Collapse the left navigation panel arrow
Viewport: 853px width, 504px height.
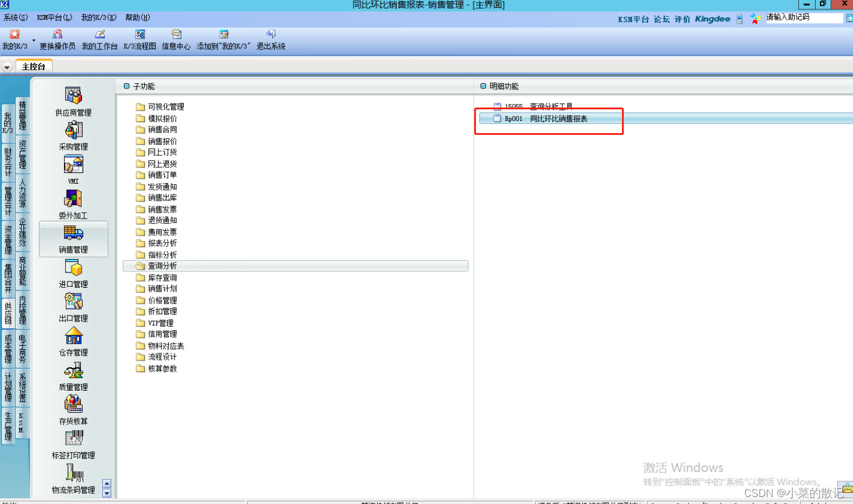click(x=6, y=66)
